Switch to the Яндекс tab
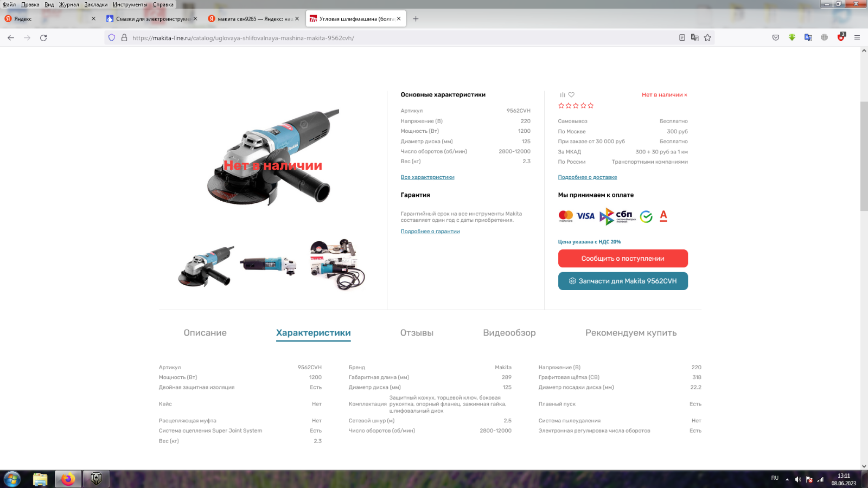The image size is (868, 488). [x=50, y=19]
